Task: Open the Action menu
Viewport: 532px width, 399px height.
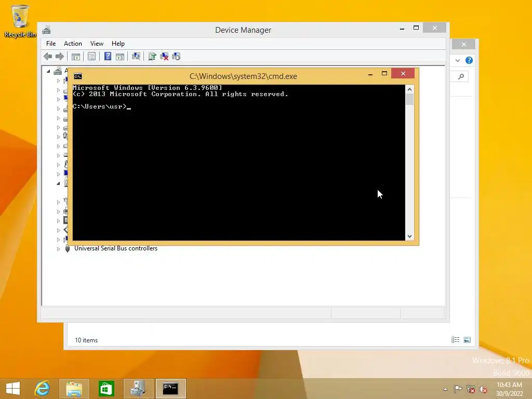Action: click(x=73, y=44)
